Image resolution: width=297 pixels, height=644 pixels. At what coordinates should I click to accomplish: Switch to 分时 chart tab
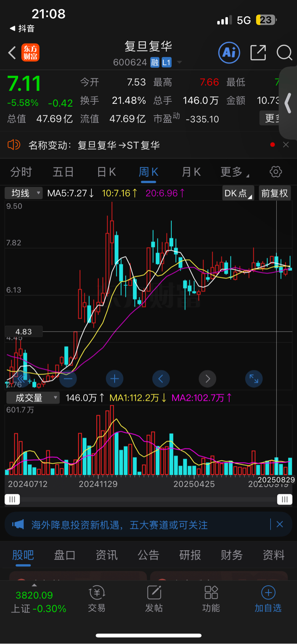point(21,172)
